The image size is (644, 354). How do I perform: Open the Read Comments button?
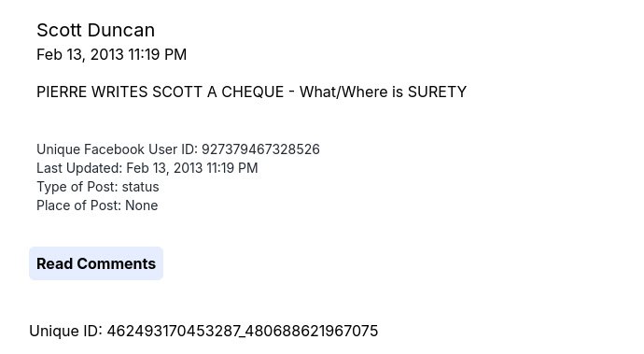tap(96, 263)
